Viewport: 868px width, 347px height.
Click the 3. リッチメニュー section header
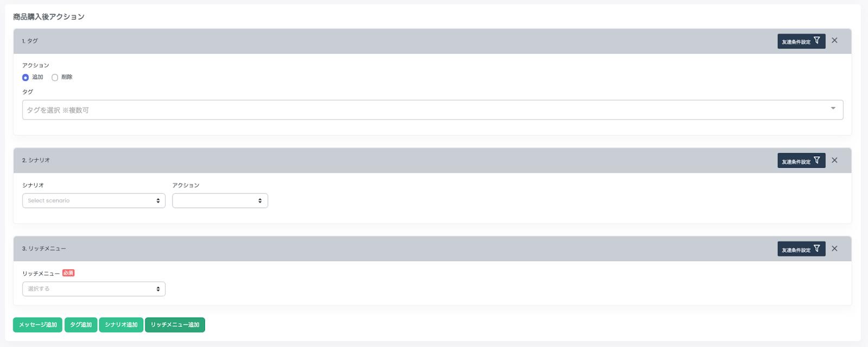click(x=432, y=249)
